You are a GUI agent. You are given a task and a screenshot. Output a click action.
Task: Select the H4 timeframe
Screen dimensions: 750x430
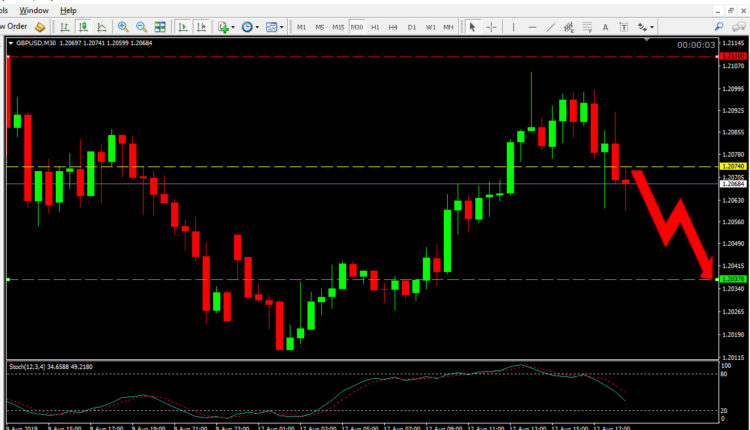point(393,27)
